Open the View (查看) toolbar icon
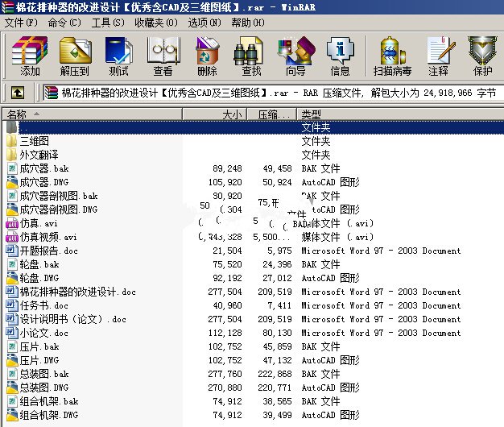 pos(163,56)
